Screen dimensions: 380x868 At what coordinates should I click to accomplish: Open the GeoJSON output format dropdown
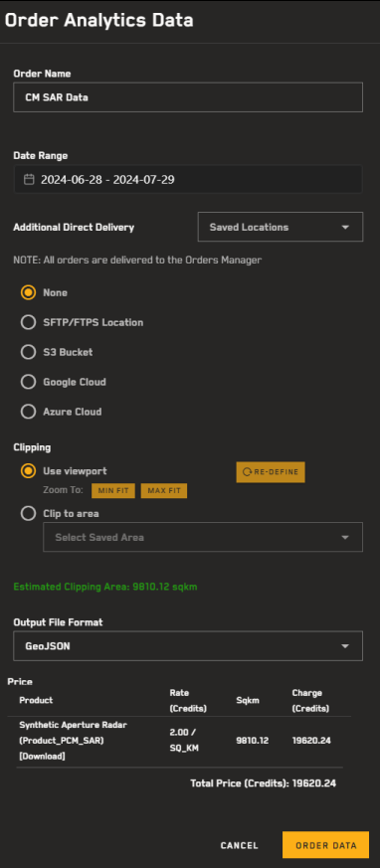coord(188,646)
